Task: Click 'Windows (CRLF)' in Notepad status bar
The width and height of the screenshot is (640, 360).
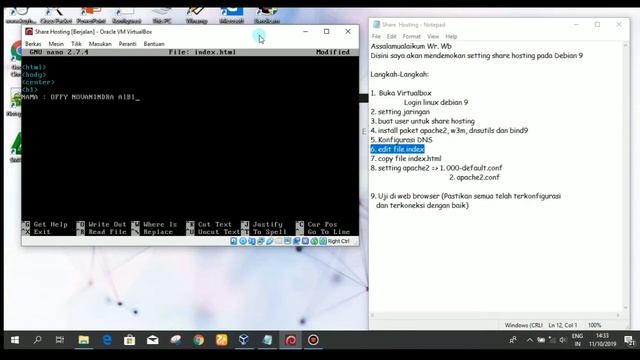Action: click(524, 325)
